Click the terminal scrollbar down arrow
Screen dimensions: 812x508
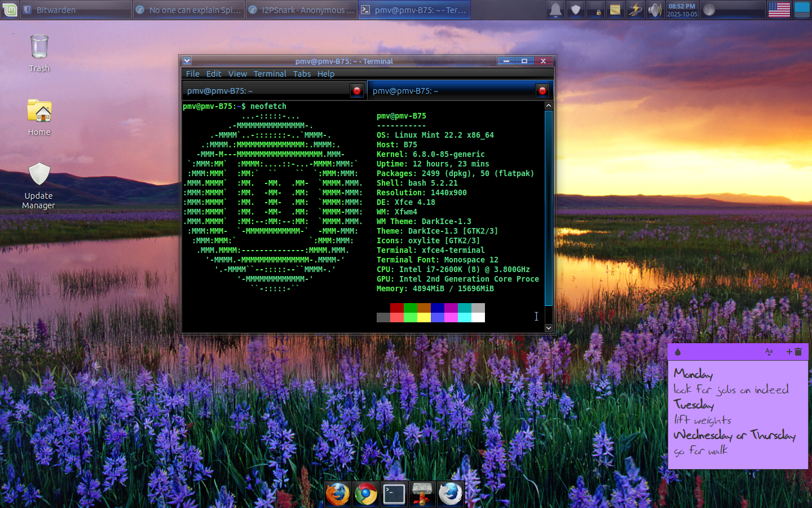point(549,328)
